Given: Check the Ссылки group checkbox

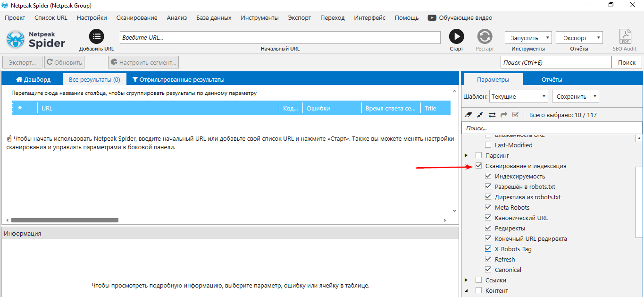Looking at the screenshot, I should (x=479, y=280).
